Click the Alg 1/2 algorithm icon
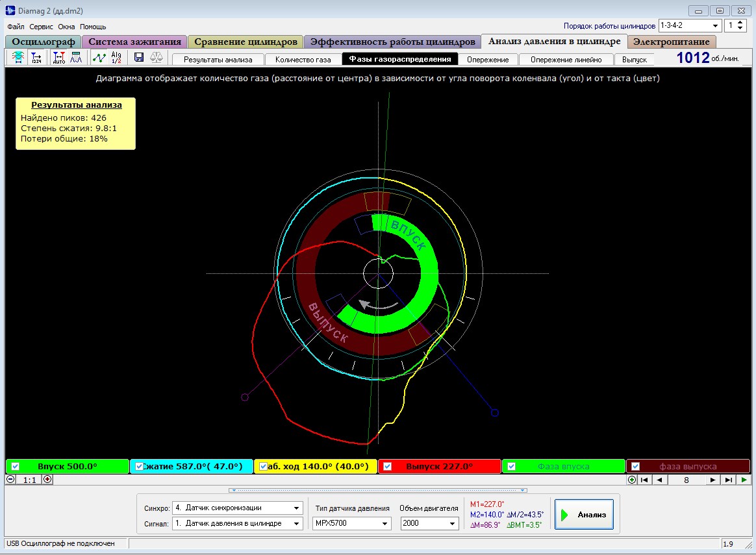 pyautogui.click(x=116, y=58)
